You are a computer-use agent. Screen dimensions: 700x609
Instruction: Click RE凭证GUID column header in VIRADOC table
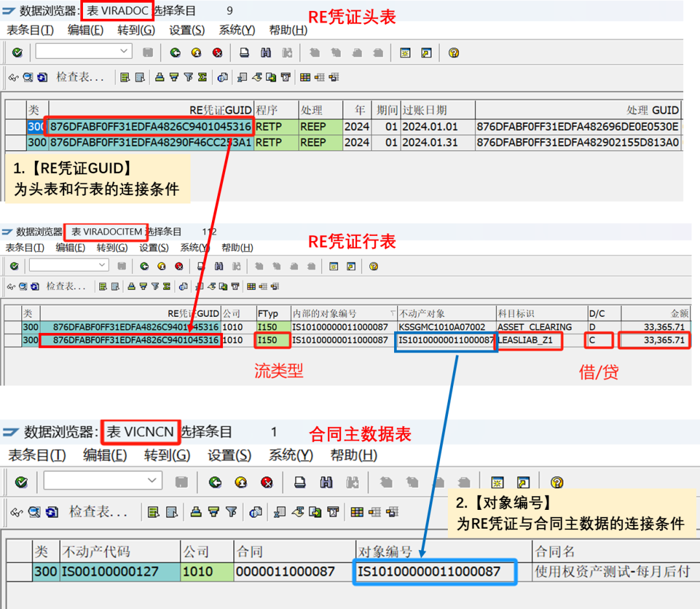(151, 110)
